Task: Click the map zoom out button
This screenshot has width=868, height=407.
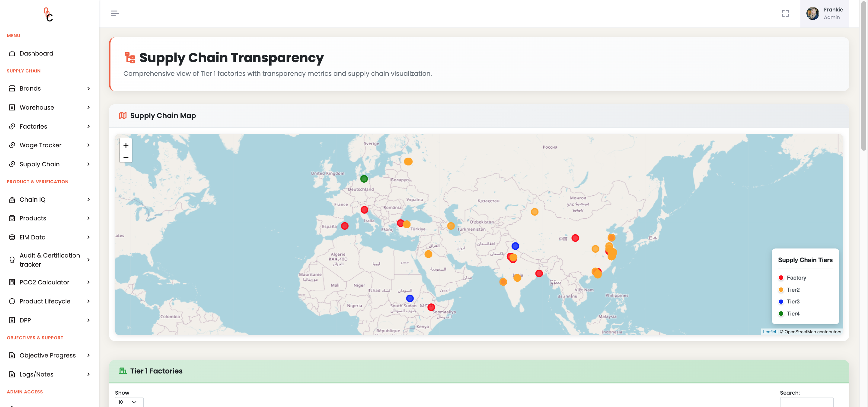Action: (x=126, y=157)
